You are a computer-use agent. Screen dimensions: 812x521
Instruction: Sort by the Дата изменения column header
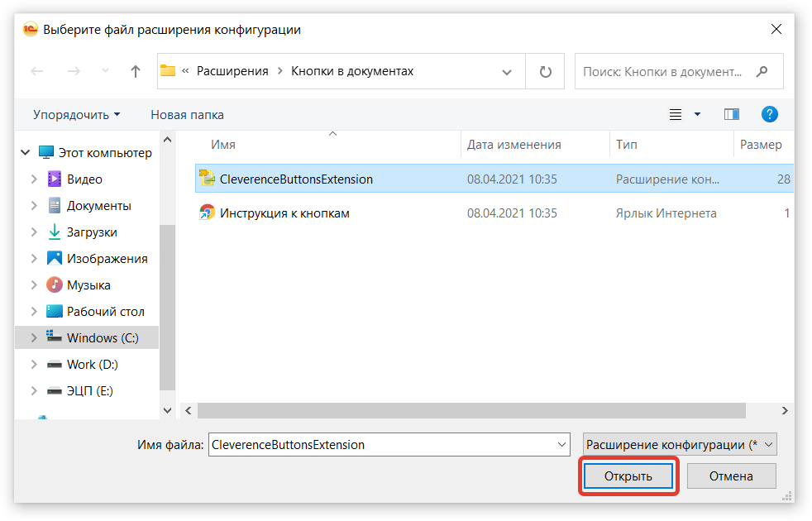pos(513,145)
